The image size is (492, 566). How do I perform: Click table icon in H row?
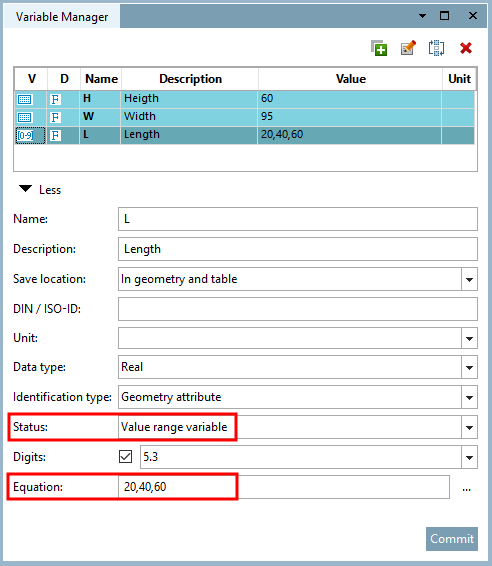coord(25,99)
